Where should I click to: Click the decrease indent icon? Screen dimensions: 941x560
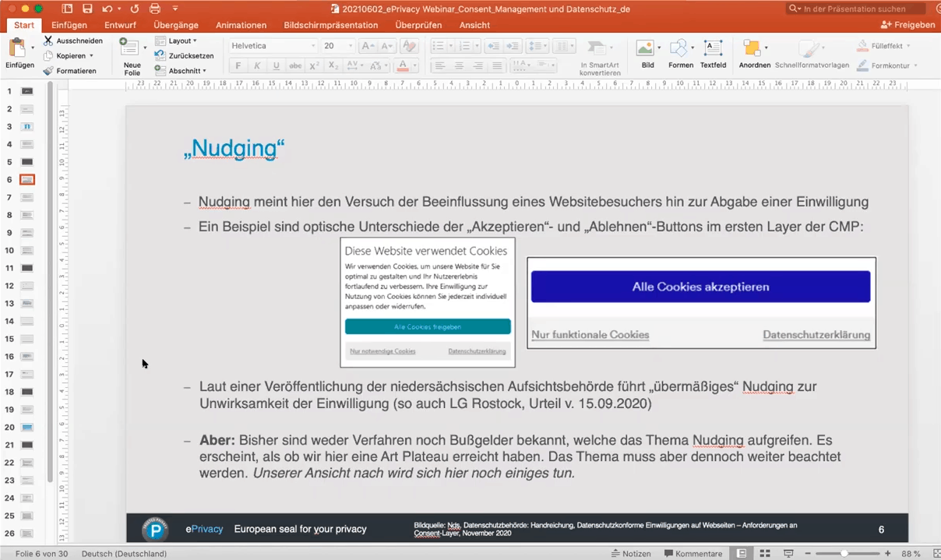tap(492, 46)
